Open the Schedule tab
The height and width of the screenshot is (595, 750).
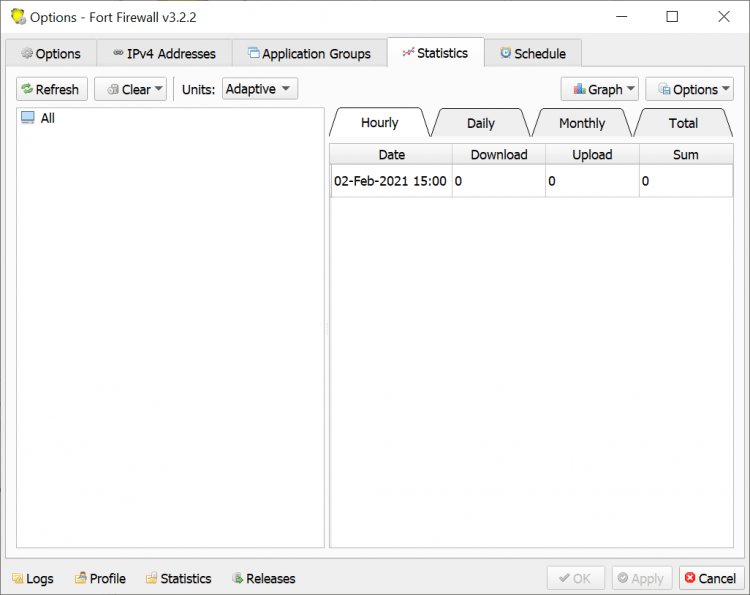pos(532,53)
